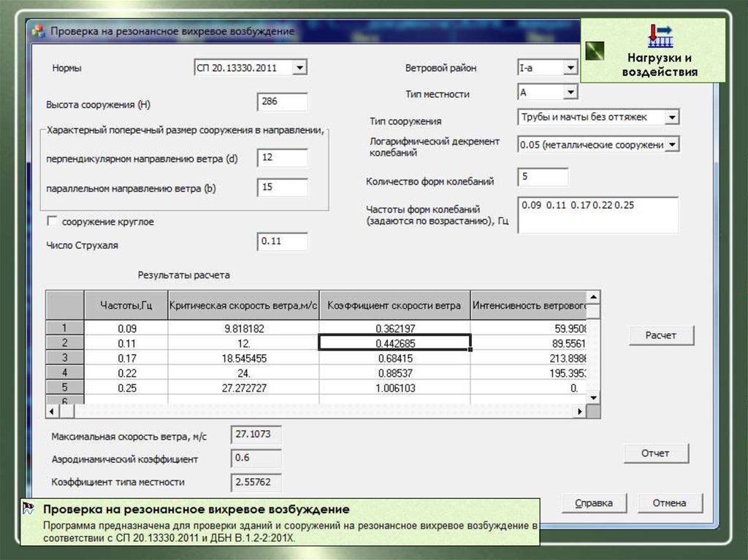Click the Отмена button

(670, 503)
